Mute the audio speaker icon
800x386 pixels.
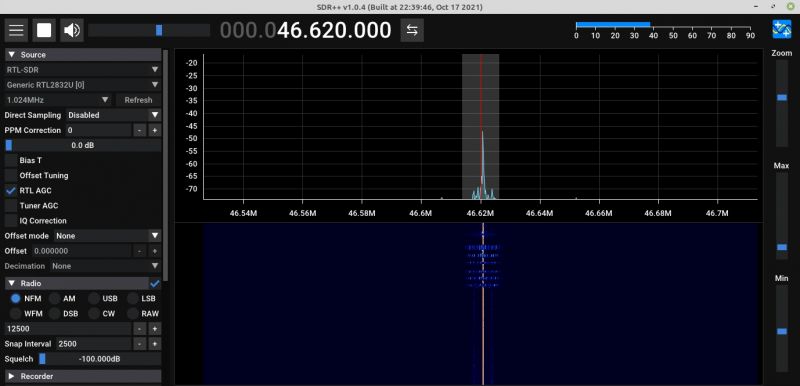pyautogui.click(x=71, y=31)
